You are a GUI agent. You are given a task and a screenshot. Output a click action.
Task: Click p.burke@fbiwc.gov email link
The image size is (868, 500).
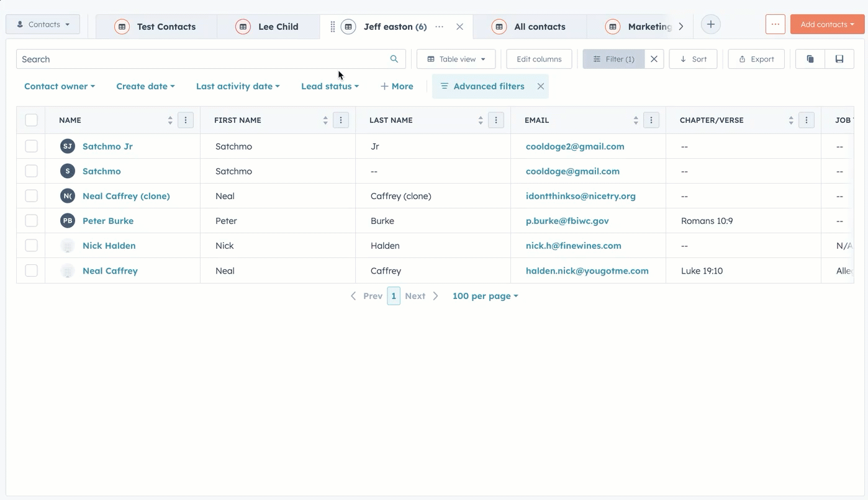coord(567,221)
